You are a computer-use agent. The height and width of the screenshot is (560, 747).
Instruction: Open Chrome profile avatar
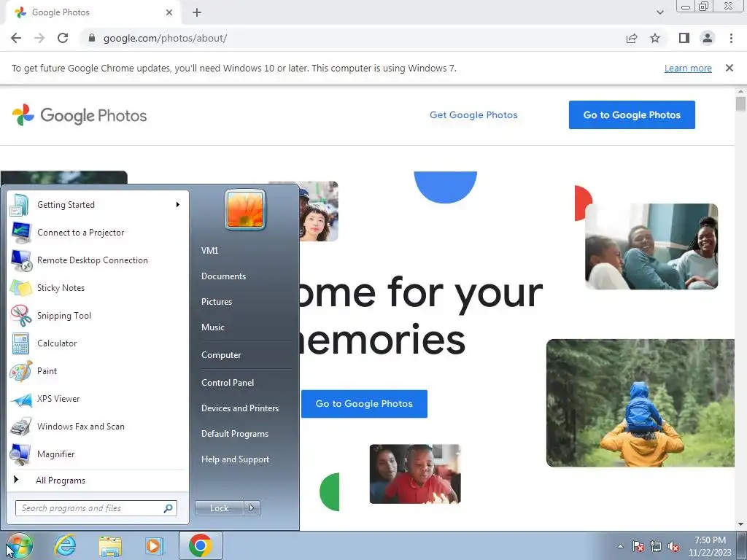point(708,38)
